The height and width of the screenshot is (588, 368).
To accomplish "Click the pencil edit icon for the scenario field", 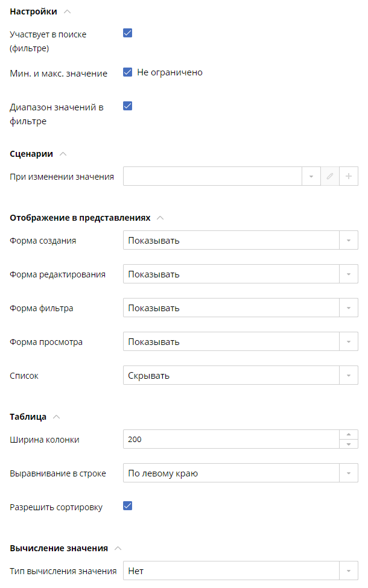I will point(329,177).
